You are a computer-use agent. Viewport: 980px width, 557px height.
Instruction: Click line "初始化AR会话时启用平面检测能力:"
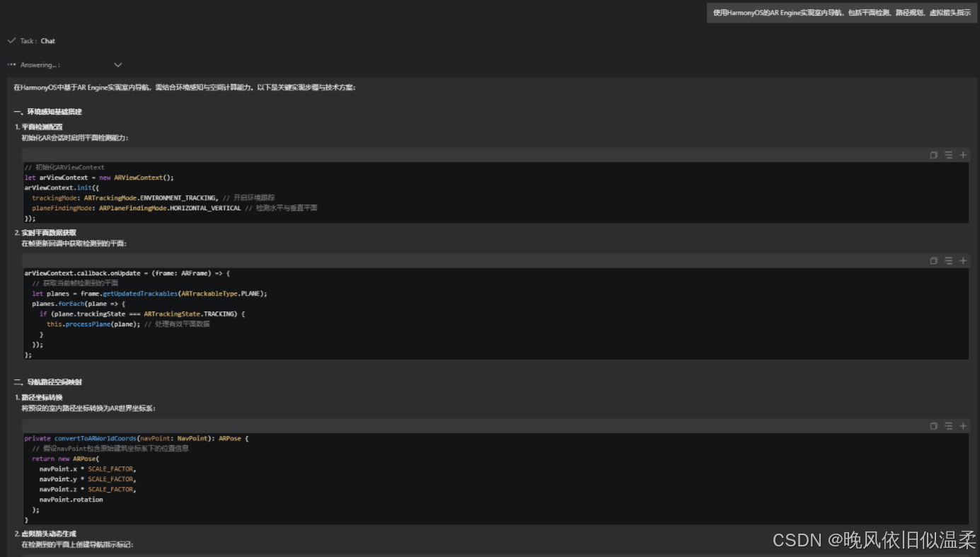(x=76, y=137)
